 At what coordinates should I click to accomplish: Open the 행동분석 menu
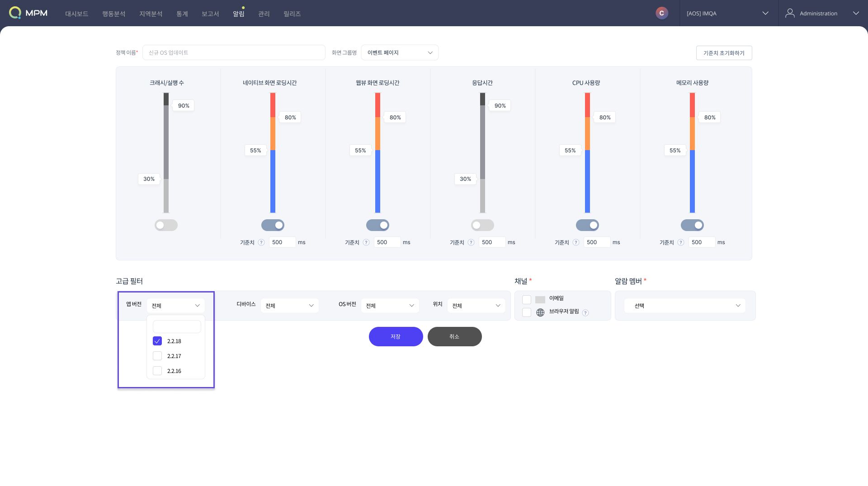(113, 14)
